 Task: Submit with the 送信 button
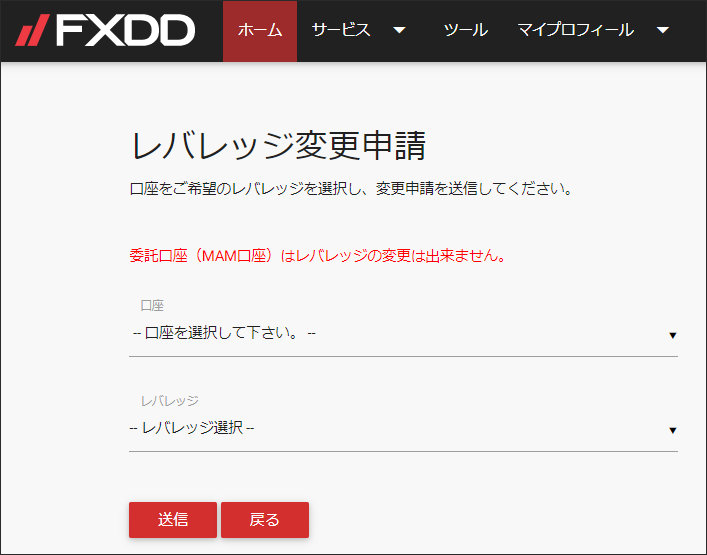click(173, 520)
